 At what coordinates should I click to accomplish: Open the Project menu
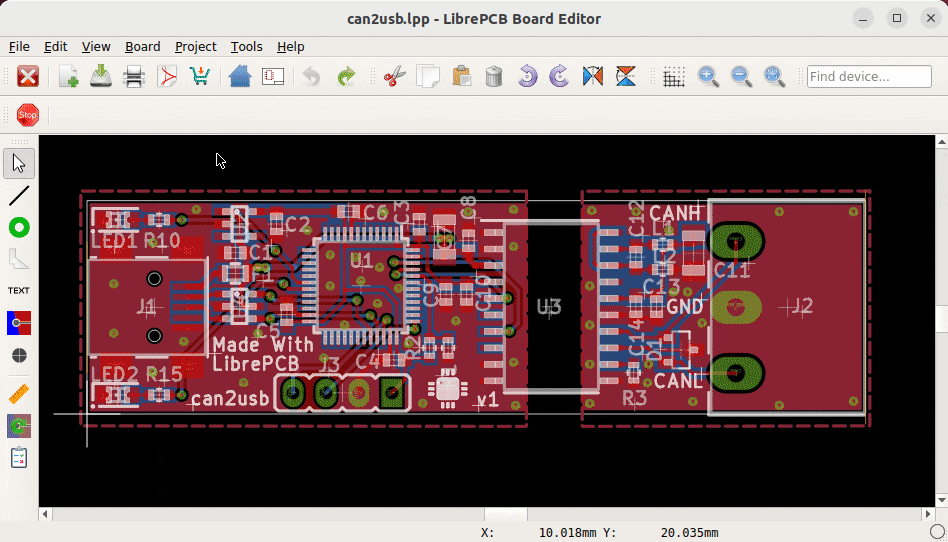195,47
